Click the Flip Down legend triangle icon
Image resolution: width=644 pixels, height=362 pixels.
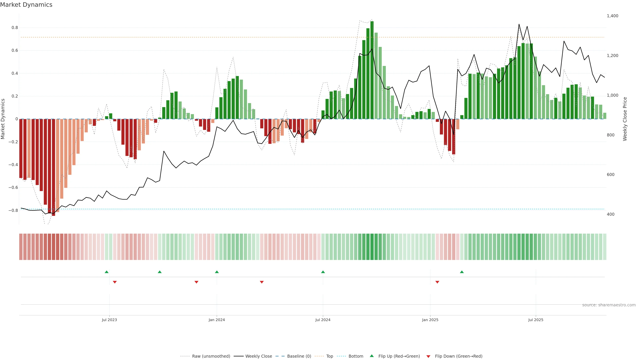[x=428, y=356]
